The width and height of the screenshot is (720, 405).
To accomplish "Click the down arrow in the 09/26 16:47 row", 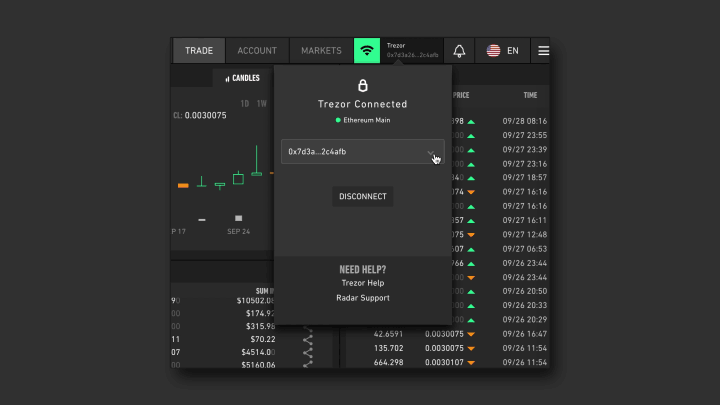I will tap(471, 334).
